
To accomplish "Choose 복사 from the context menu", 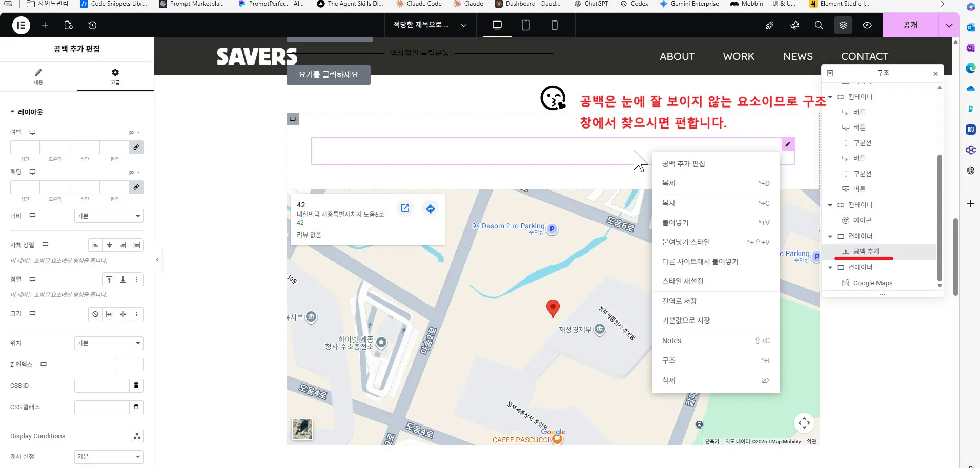I will point(716,203).
